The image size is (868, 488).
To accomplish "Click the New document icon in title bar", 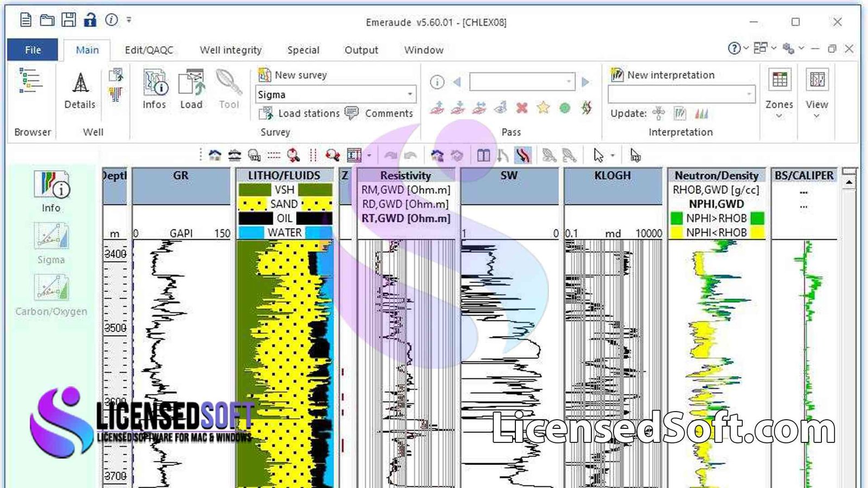I will [x=25, y=20].
